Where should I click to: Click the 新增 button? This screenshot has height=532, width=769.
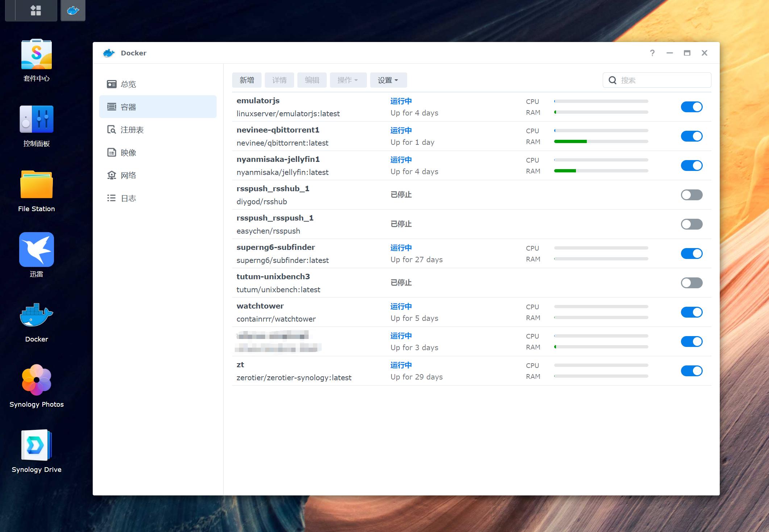[247, 80]
